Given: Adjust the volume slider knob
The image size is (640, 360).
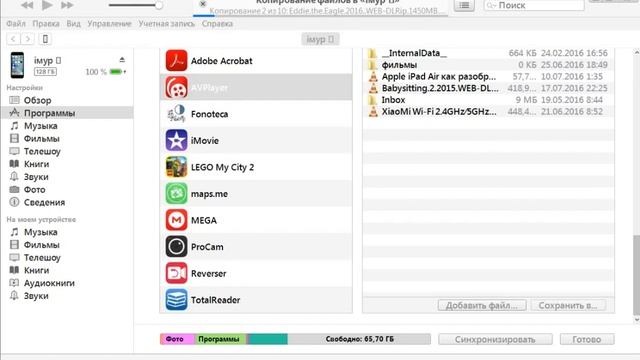Looking at the screenshot, I should pos(159,5).
